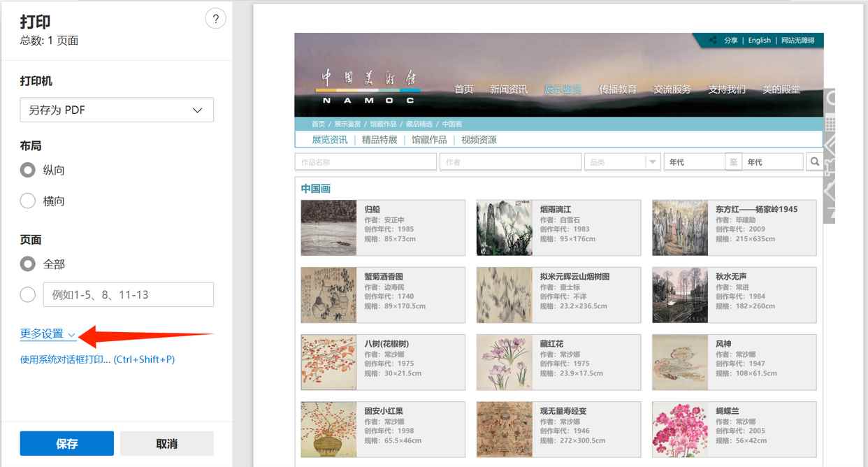Click the 归船 painting thumbnail
Viewport: 868px width, 467px height.
click(328, 228)
